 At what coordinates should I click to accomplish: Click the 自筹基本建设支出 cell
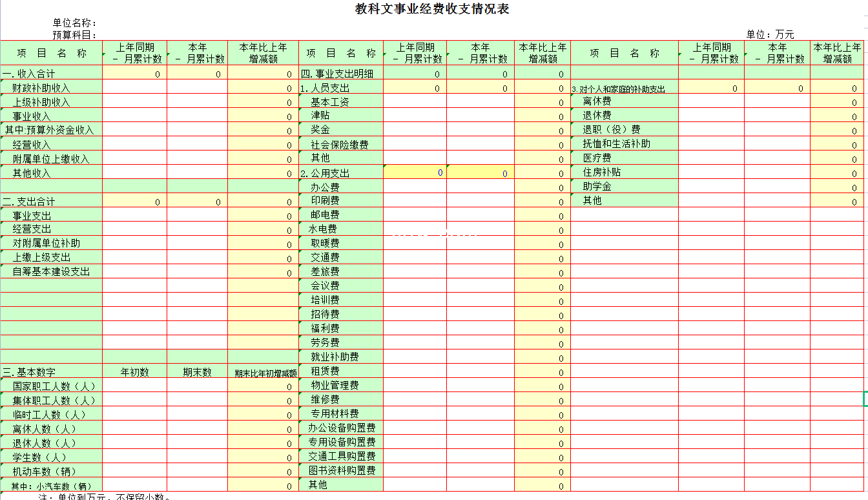coord(51,271)
